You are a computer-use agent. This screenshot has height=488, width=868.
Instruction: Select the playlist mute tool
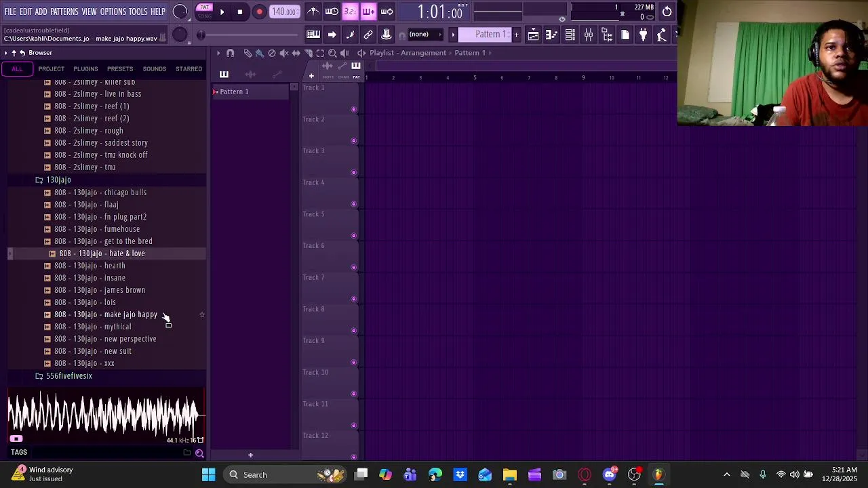coord(284,53)
